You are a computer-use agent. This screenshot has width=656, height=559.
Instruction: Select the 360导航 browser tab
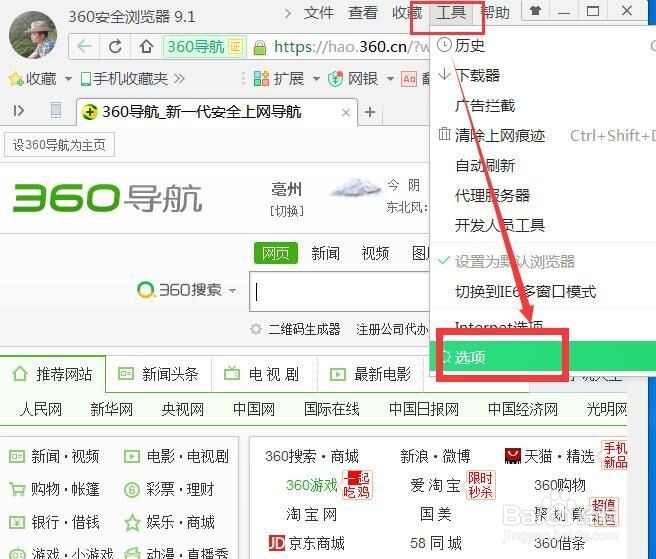217,112
